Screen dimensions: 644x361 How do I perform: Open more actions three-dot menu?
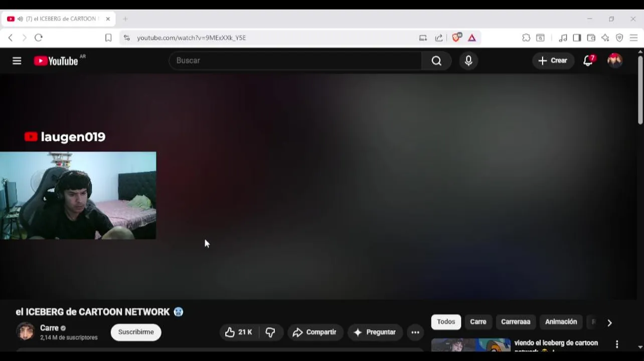pyautogui.click(x=415, y=332)
